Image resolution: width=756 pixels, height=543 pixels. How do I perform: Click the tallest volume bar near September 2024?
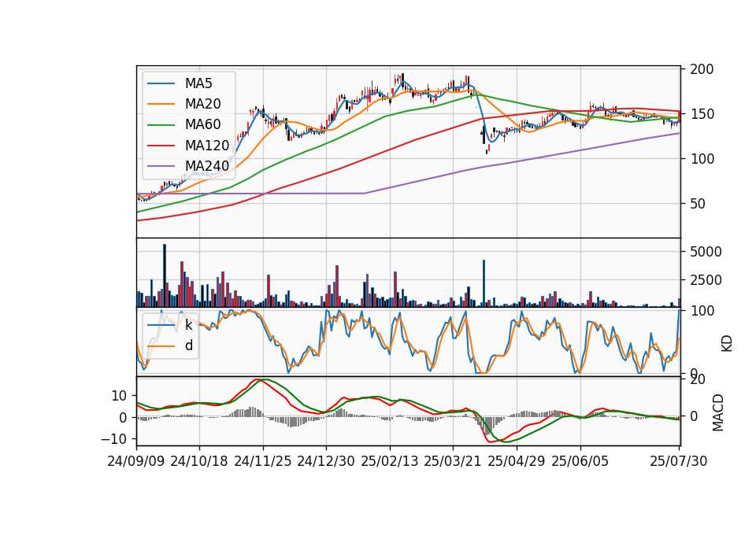tap(165, 275)
